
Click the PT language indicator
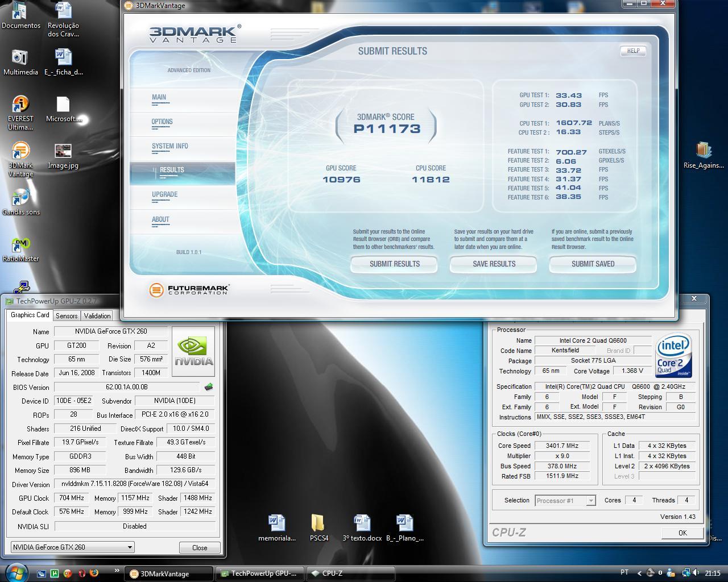coord(624,573)
